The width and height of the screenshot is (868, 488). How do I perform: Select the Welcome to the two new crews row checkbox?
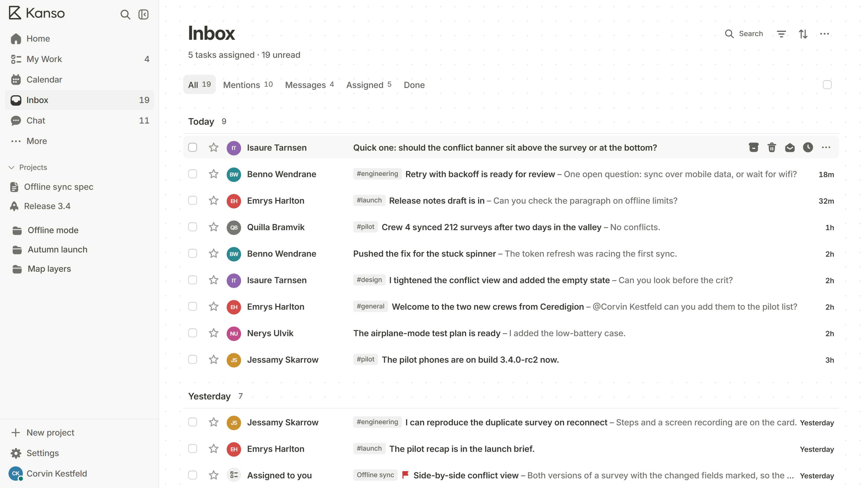pyautogui.click(x=192, y=306)
